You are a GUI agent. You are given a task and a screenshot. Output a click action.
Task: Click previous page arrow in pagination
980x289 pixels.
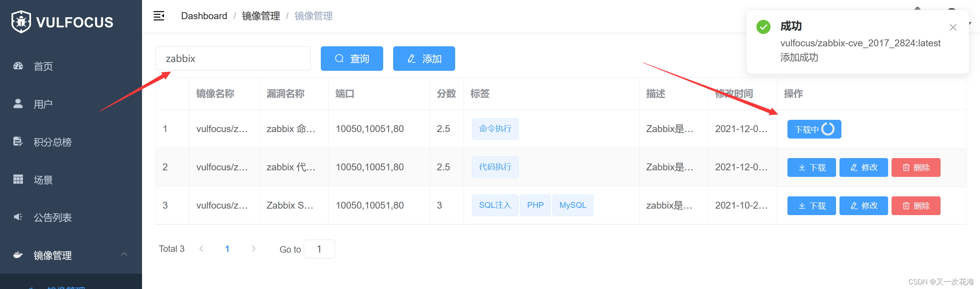(x=201, y=249)
